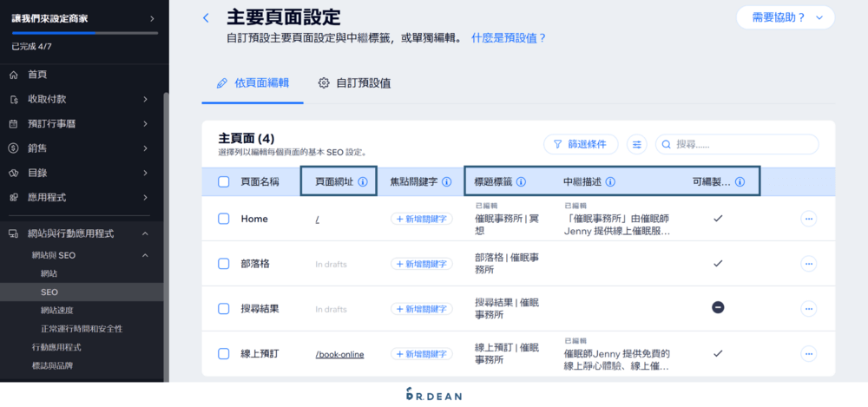Screen dimensions: 868x407
Task: Add a focus keyword for 搜尋結果
Action: click(422, 308)
